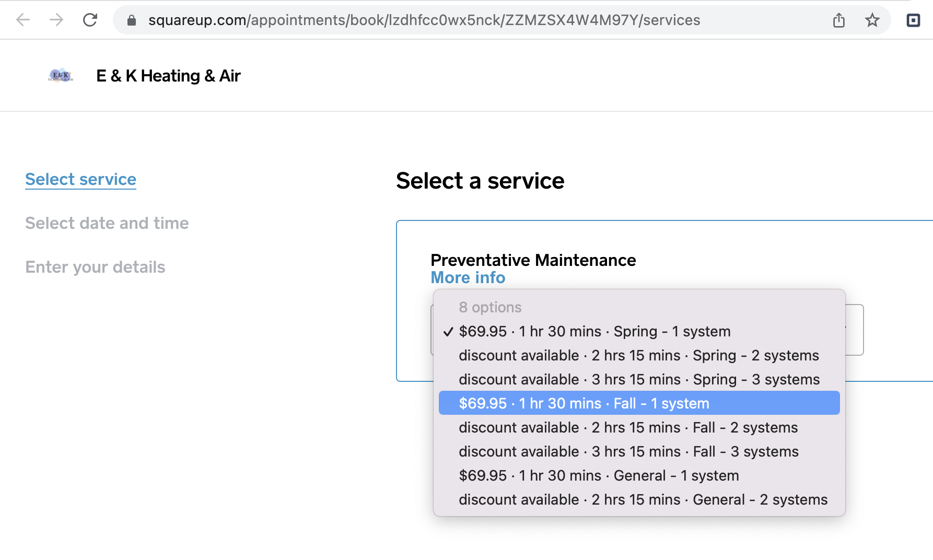The height and width of the screenshot is (560, 933).
Task: Focus the browser address bar URL
Action: [x=423, y=20]
